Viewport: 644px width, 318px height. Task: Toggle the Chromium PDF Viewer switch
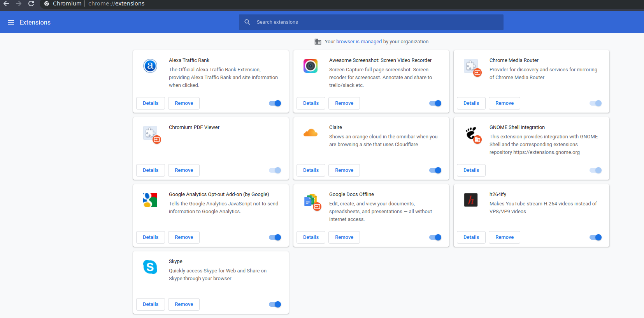275,170
